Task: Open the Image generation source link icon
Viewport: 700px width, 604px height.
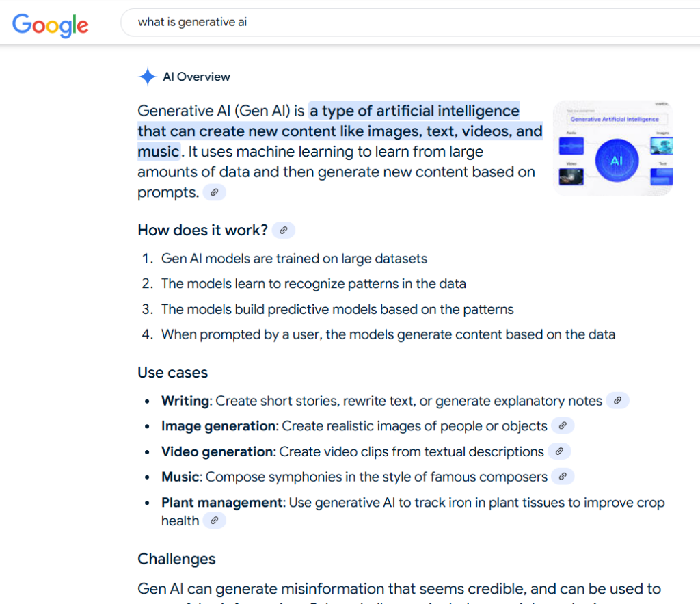Action: 563,425
